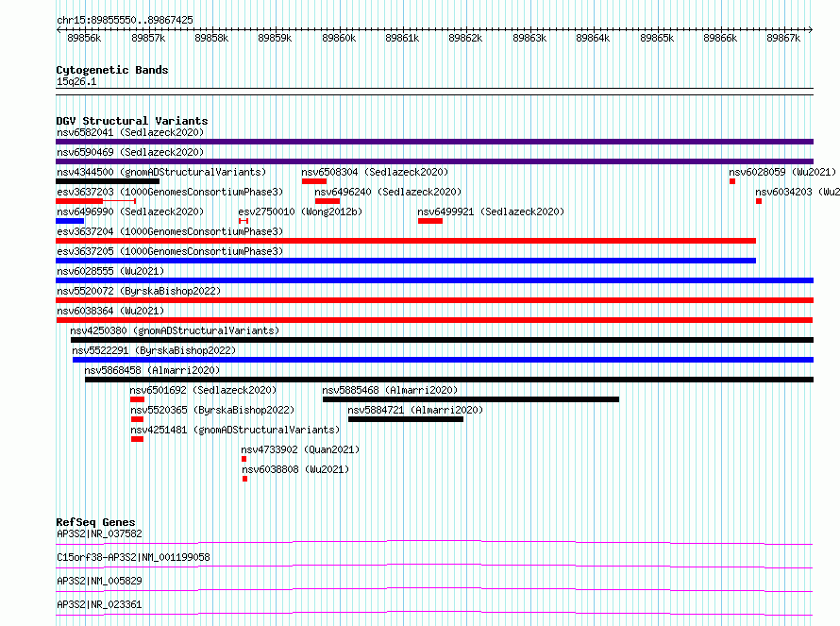840x626 pixels.
Task: Click the AP3S2|NR_023361 gene label
Action: (99, 604)
